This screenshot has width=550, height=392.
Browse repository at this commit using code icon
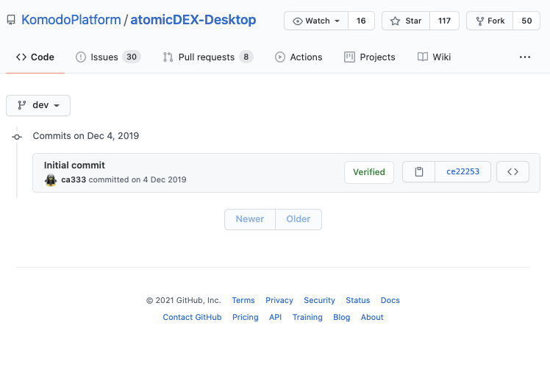coord(512,171)
